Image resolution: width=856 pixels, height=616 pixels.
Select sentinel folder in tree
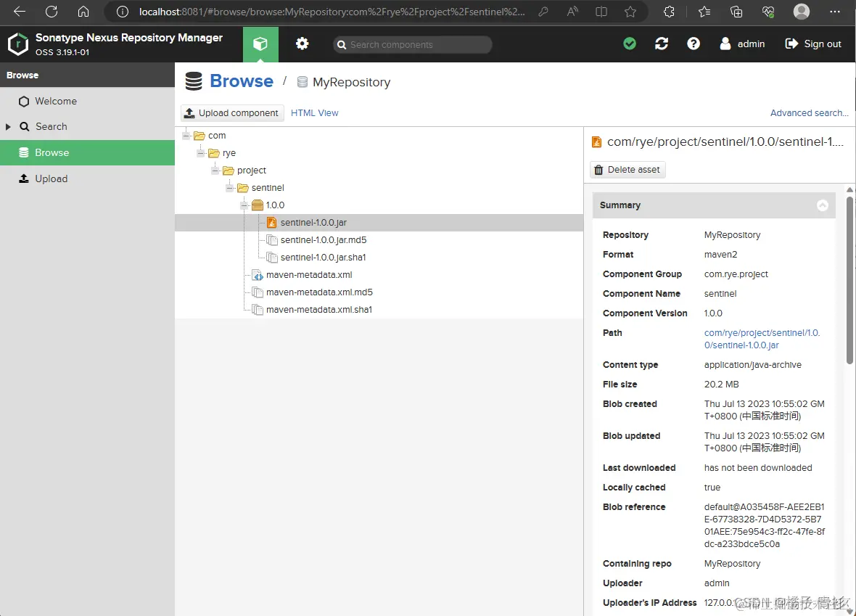(268, 188)
